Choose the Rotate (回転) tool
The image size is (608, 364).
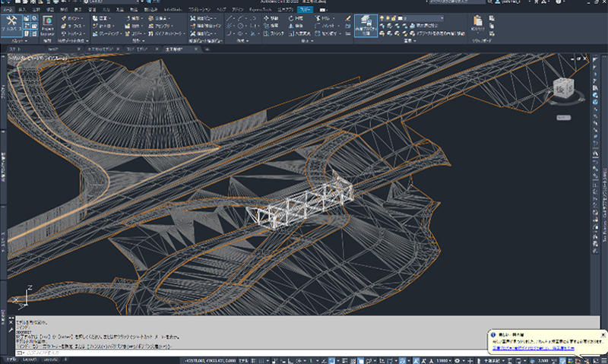click(296, 18)
